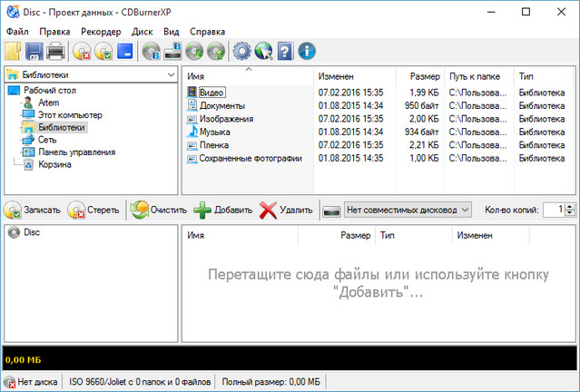Click the blue round info icon
The height and width of the screenshot is (392, 580).
coord(307,51)
